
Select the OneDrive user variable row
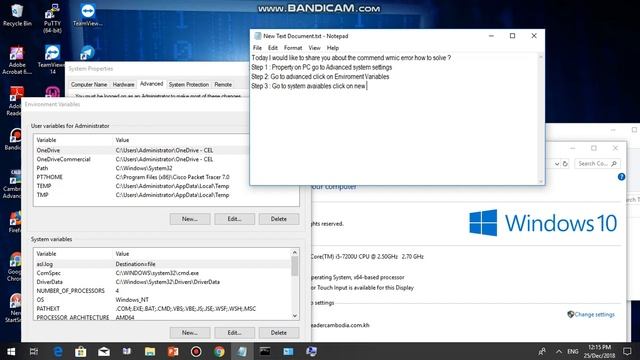pos(141,150)
